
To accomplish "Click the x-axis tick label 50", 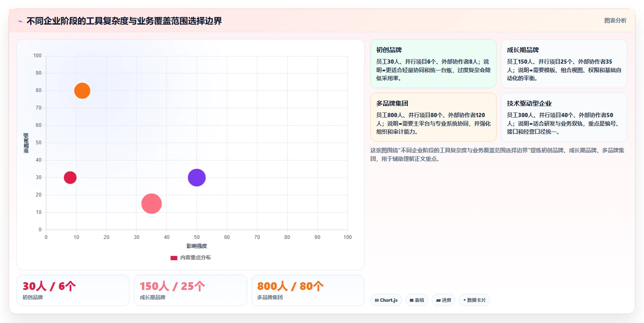I will (x=197, y=237).
